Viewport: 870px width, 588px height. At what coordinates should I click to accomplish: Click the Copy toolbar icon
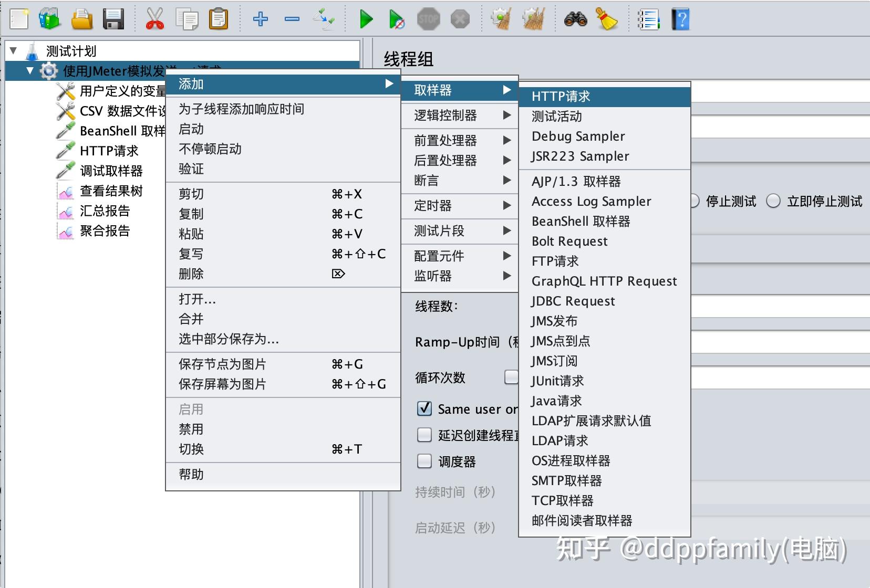click(x=187, y=18)
